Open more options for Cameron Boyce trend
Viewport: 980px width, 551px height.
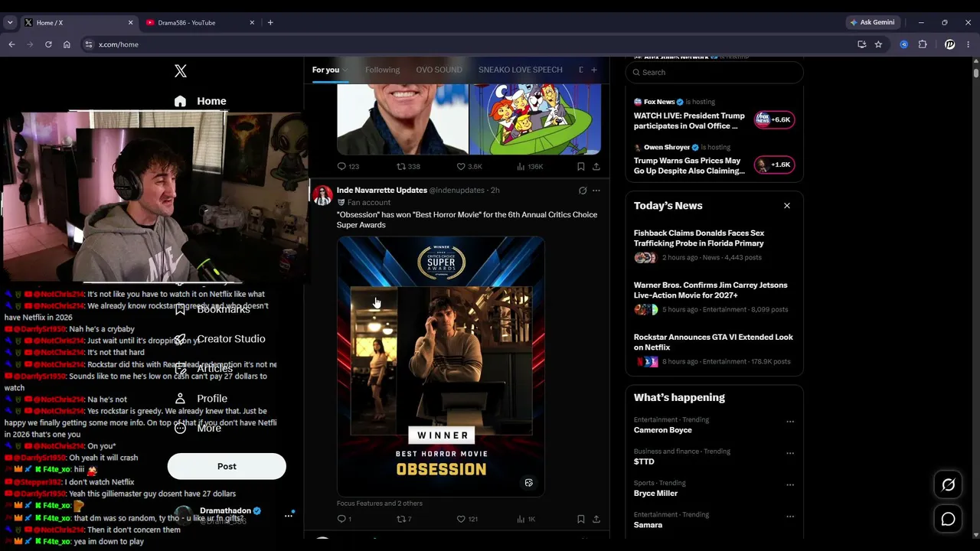[x=790, y=422]
